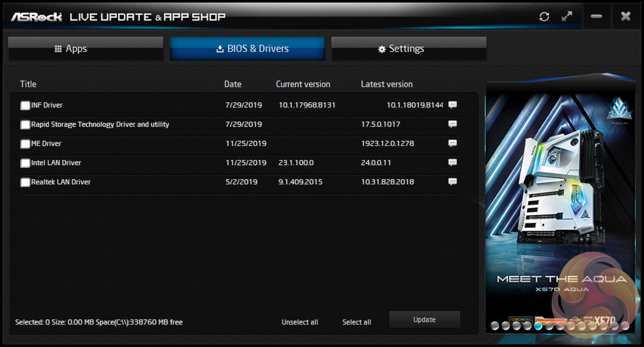
Task: Click latest version 1923.12.0.1278
Action: 387,143
